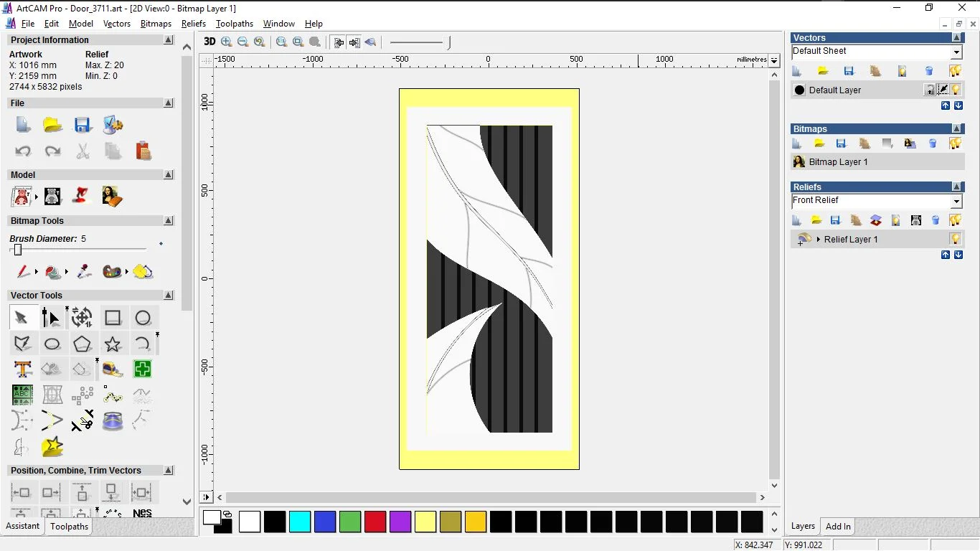Switch to the Toolpaths tab at bottom
The width and height of the screenshot is (980, 551).
tap(69, 526)
